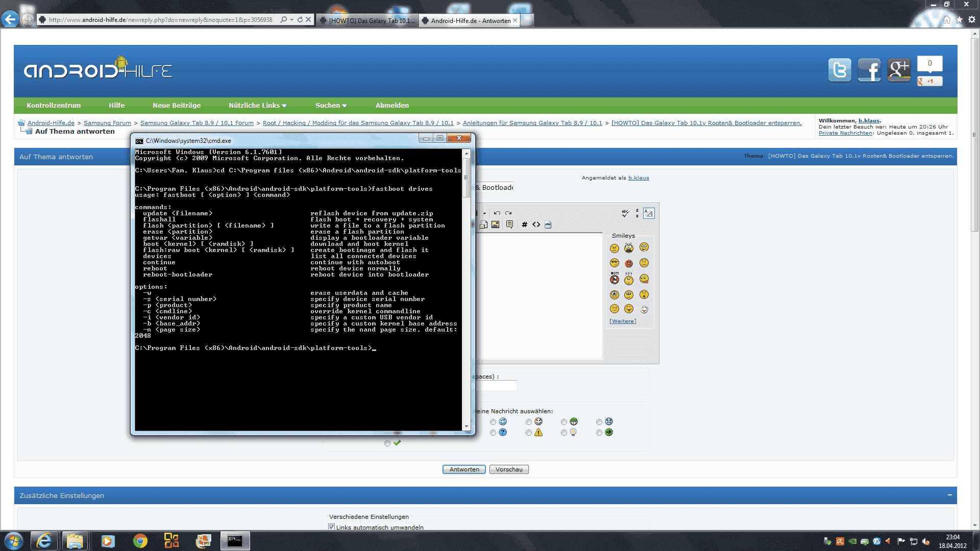
Task: Select the green grin post icon radio
Action: [x=564, y=422]
